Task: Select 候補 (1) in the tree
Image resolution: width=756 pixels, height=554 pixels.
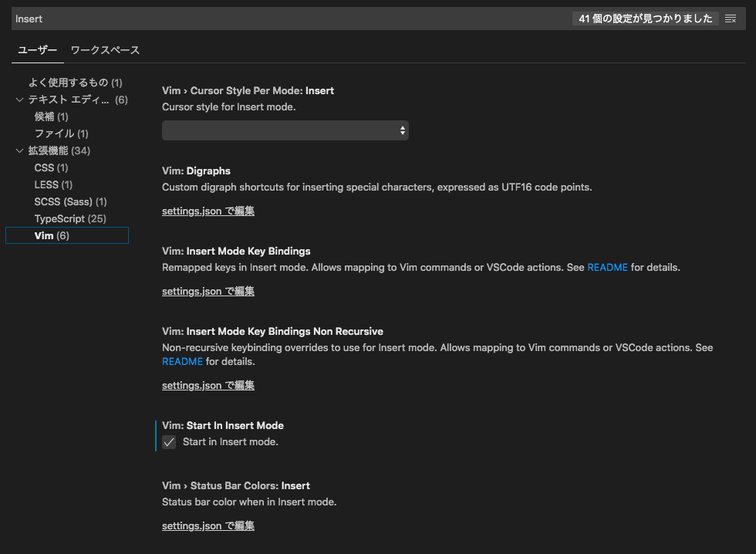Action: [52, 117]
